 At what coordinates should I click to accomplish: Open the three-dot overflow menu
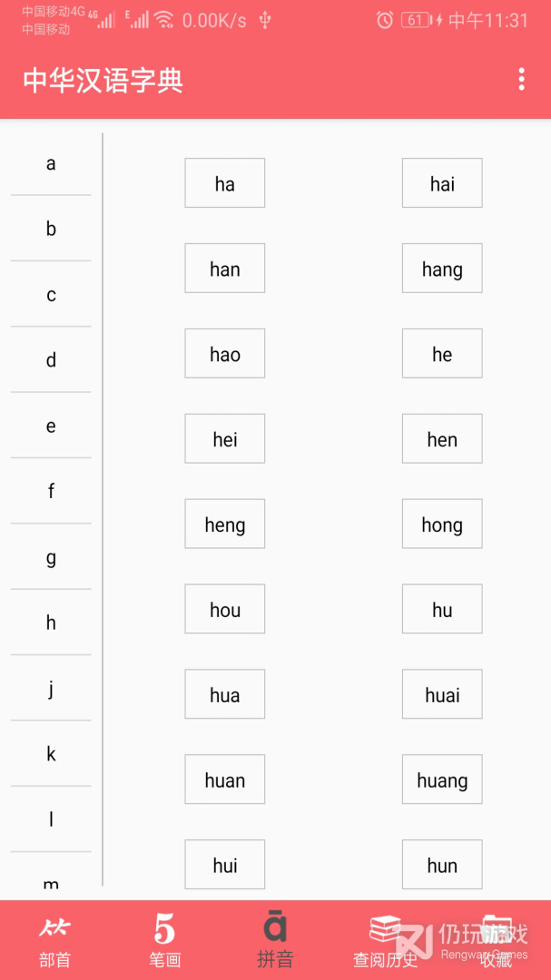click(521, 79)
